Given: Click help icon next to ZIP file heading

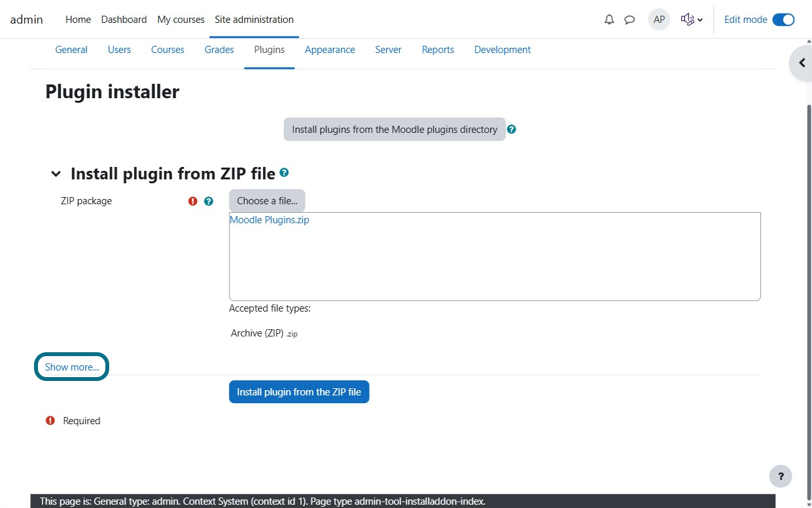Looking at the screenshot, I should point(284,172).
